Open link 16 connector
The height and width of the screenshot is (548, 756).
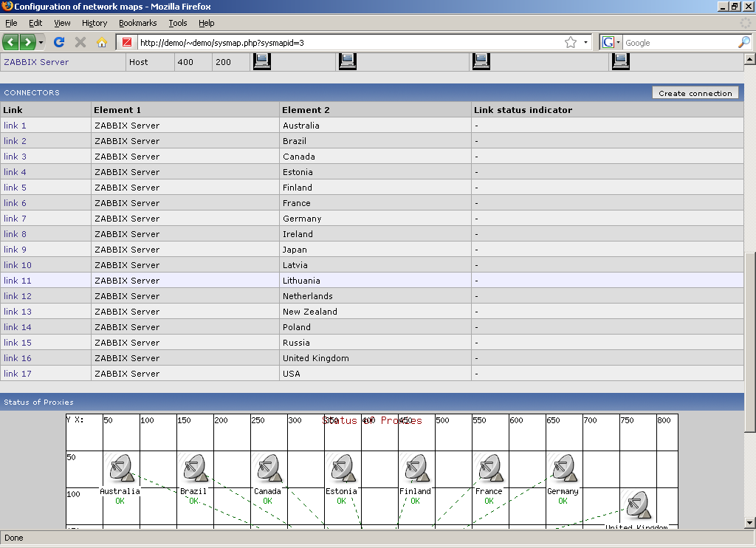click(18, 358)
